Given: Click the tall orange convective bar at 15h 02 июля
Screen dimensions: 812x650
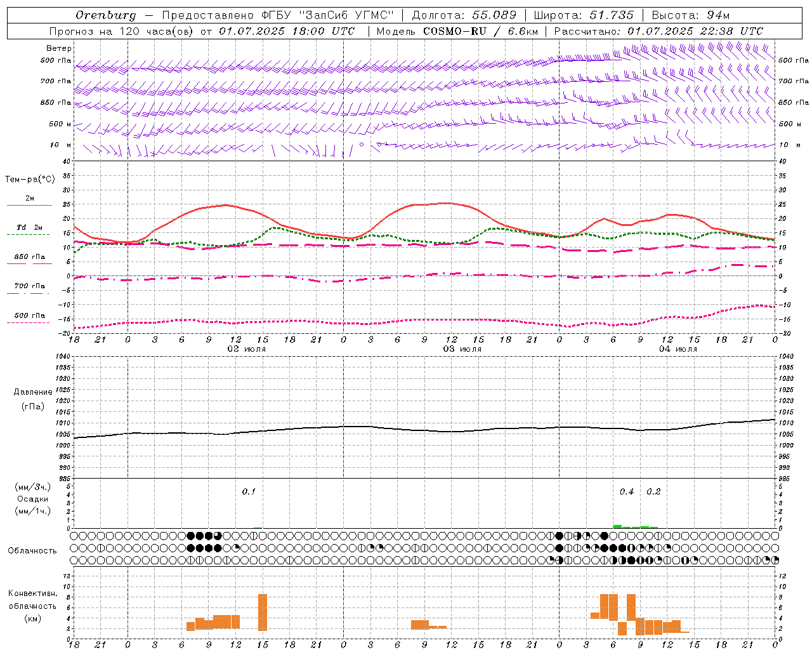Looking at the screenshot, I should 263,612.
